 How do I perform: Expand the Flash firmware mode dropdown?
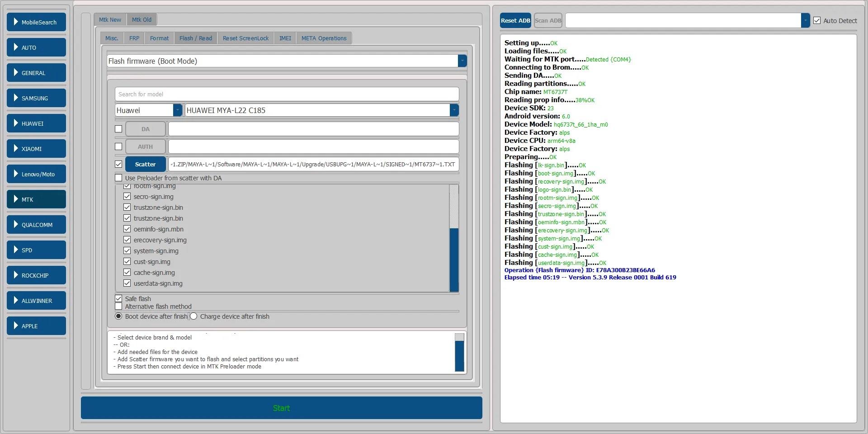click(x=462, y=61)
